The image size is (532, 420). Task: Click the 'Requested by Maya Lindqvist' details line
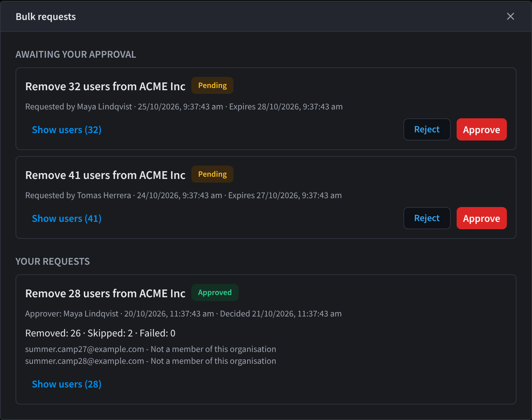click(184, 107)
